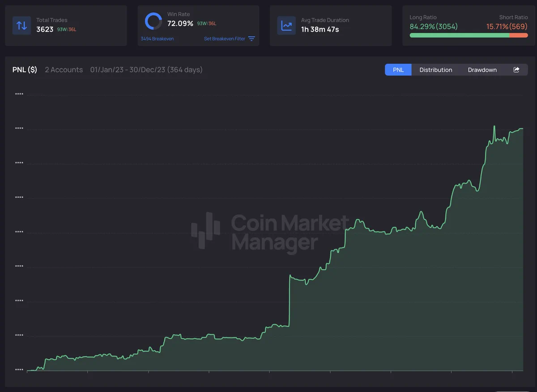Click the sharp peak on the PNL line
The width and height of the screenshot is (537, 392).
tap(494, 127)
